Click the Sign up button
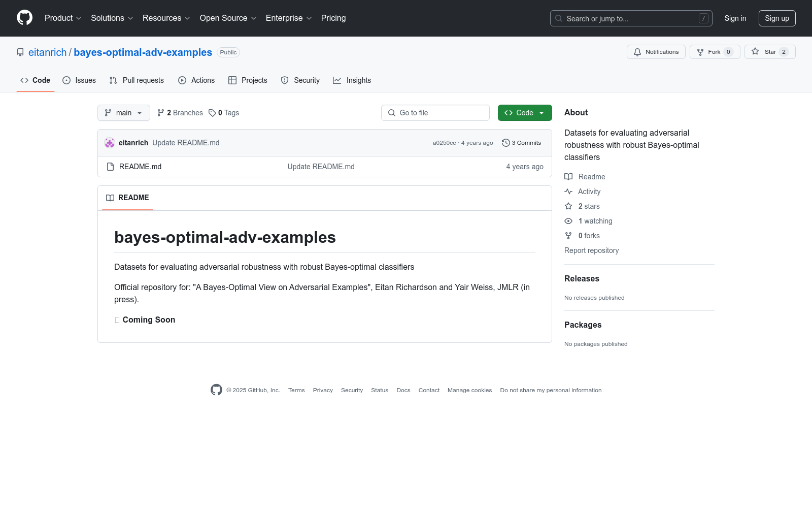The width and height of the screenshot is (812, 508). point(776,18)
